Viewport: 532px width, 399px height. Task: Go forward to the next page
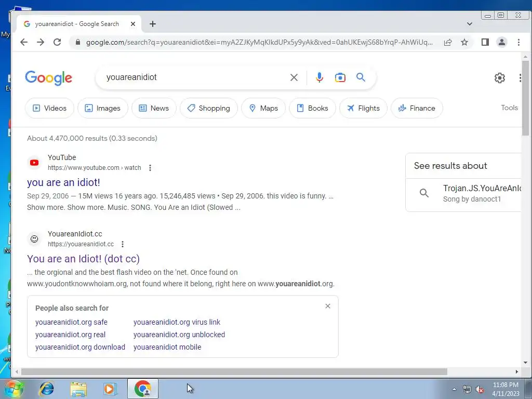coord(41,42)
